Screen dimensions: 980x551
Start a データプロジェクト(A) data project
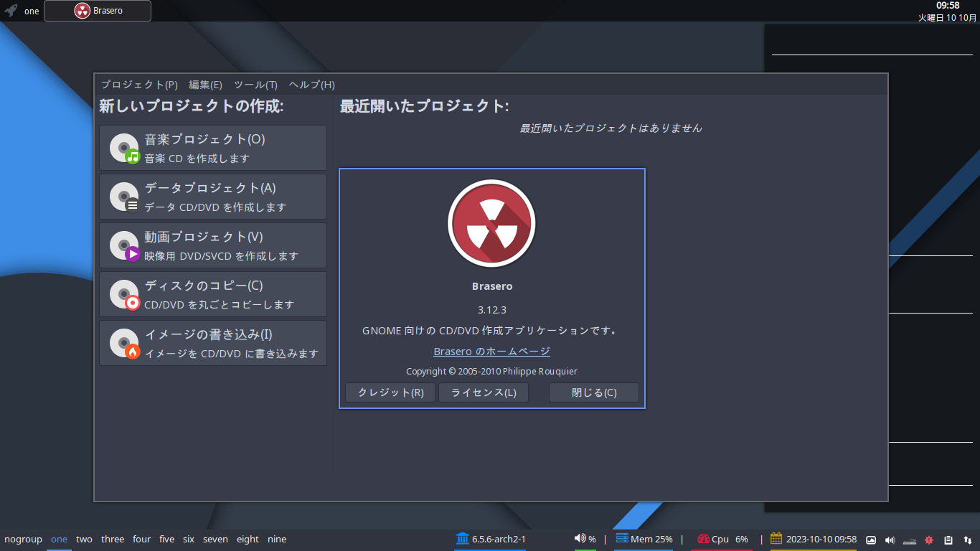tap(213, 197)
